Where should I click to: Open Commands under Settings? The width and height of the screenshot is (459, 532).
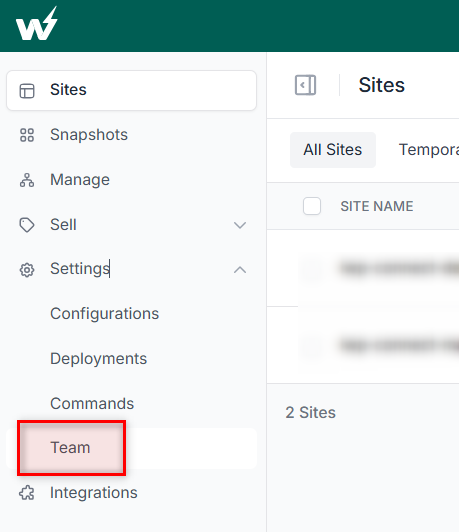click(x=92, y=403)
